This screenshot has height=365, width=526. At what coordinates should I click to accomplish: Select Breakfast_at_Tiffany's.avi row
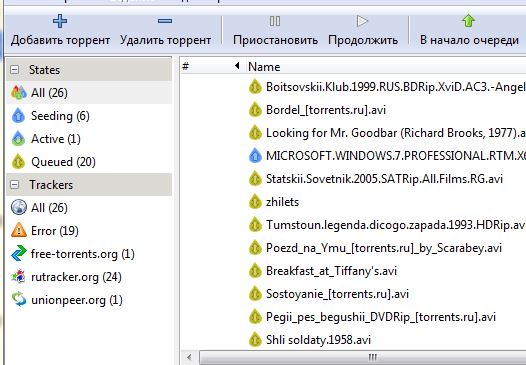353,271
